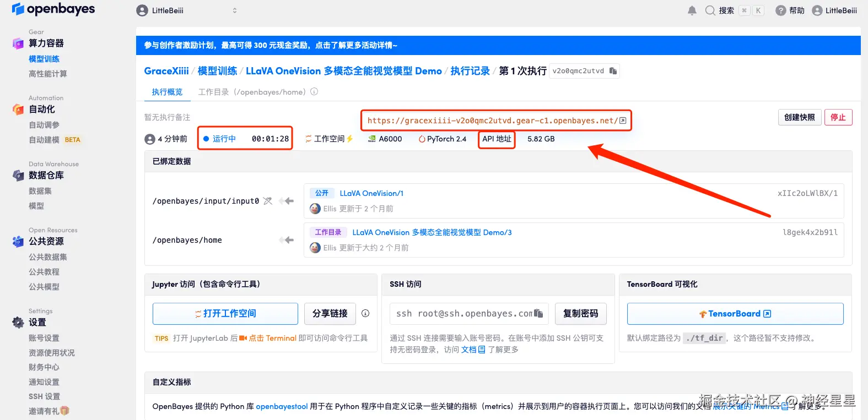This screenshot has height=420, width=868.
Task: Click Ellis avatar in LLaVA OneVision/1 row
Action: pos(315,209)
